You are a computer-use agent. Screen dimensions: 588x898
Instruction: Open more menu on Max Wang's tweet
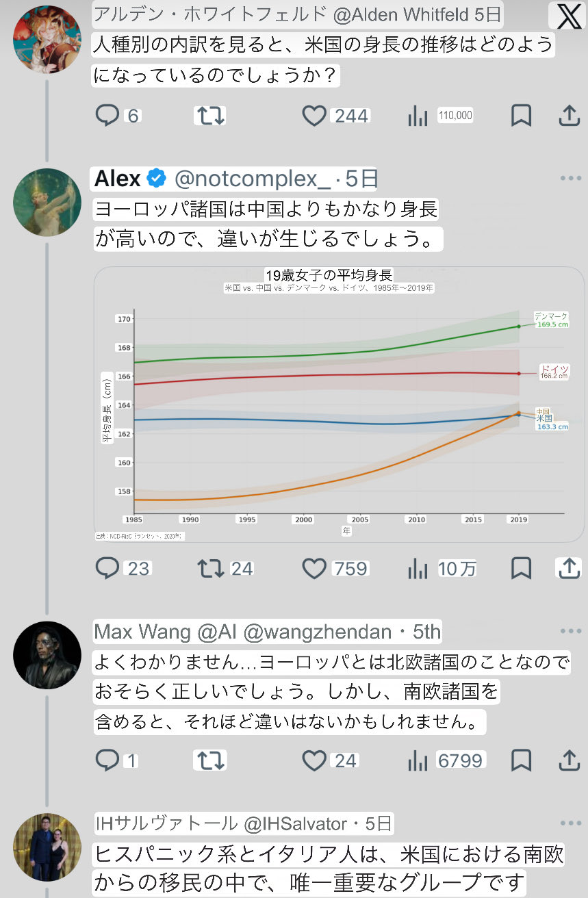(x=570, y=631)
